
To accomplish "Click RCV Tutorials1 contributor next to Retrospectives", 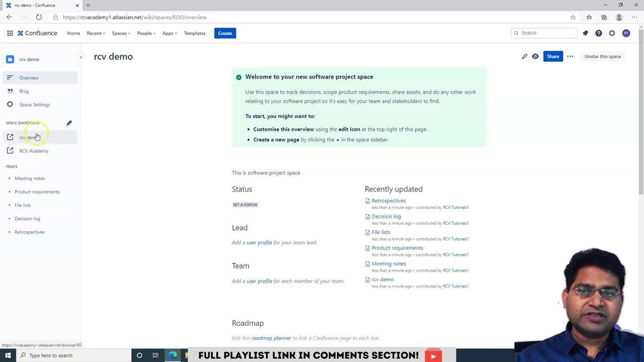I will 455,207.
